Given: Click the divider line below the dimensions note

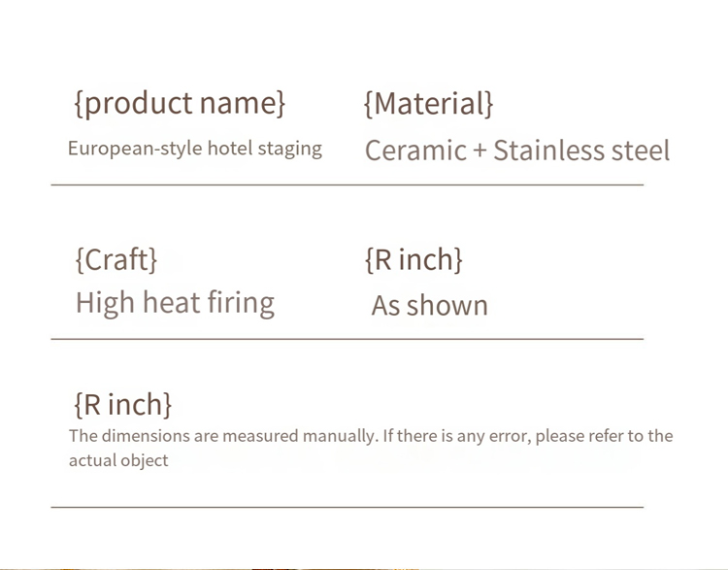Looking at the screenshot, I should (347, 507).
